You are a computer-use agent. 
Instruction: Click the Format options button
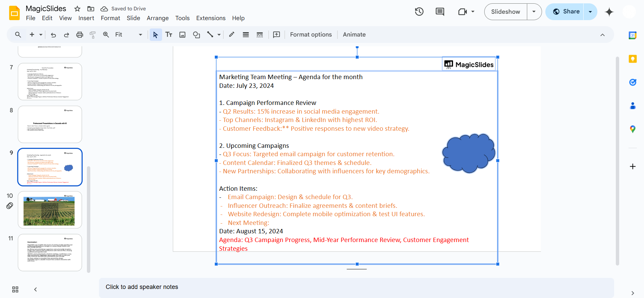click(311, 35)
